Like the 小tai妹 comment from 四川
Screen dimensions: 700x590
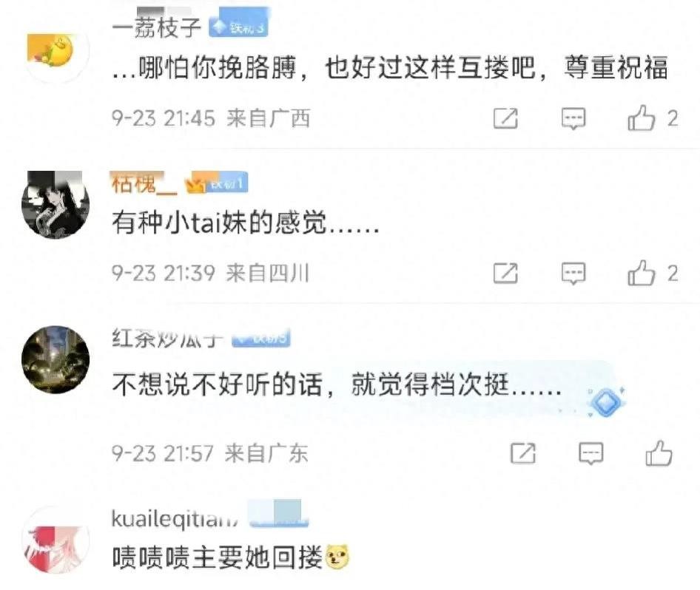pos(641,273)
